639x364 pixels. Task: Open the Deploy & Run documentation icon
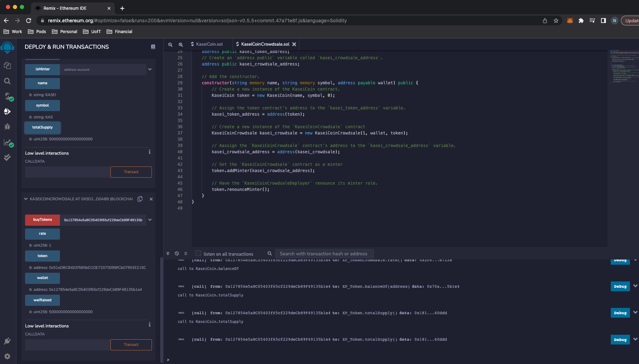coord(153,47)
